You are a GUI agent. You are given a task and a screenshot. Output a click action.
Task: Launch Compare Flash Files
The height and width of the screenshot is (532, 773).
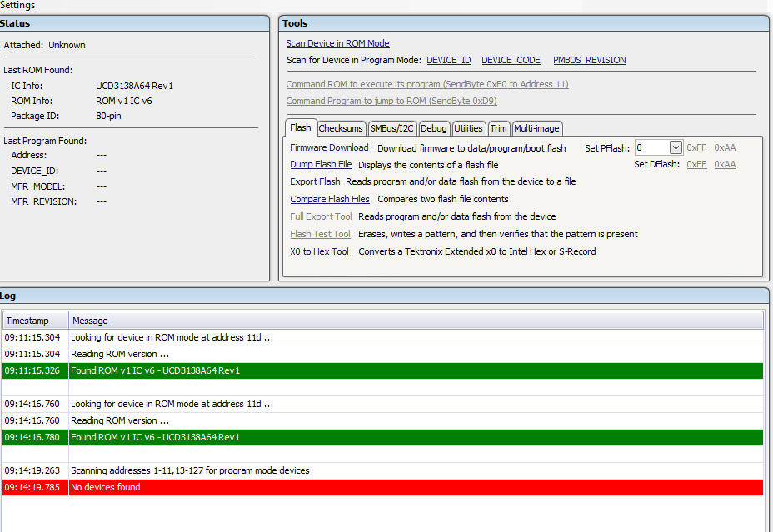[x=330, y=199]
